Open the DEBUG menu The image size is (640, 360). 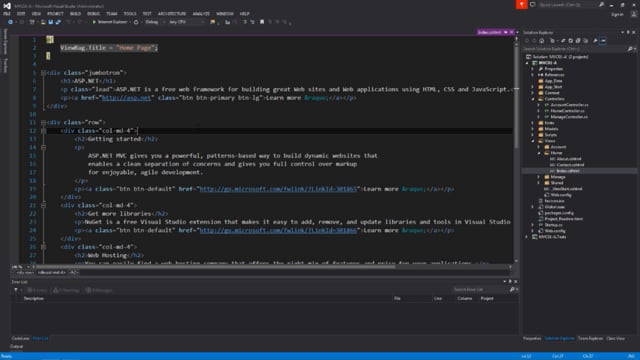tap(93, 14)
